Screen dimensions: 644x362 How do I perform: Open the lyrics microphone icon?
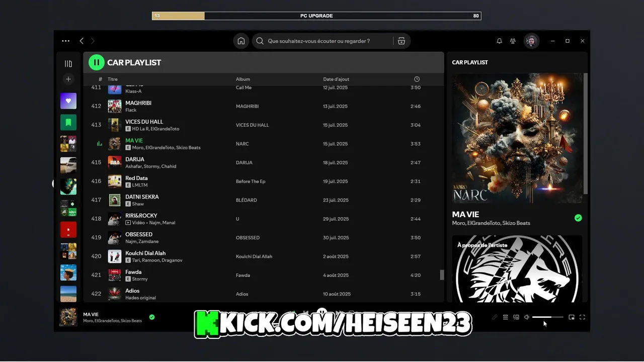point(495,317)
